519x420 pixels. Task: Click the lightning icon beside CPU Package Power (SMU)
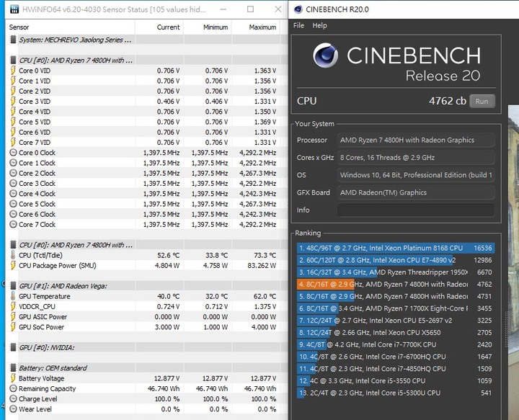pos(13,265)
